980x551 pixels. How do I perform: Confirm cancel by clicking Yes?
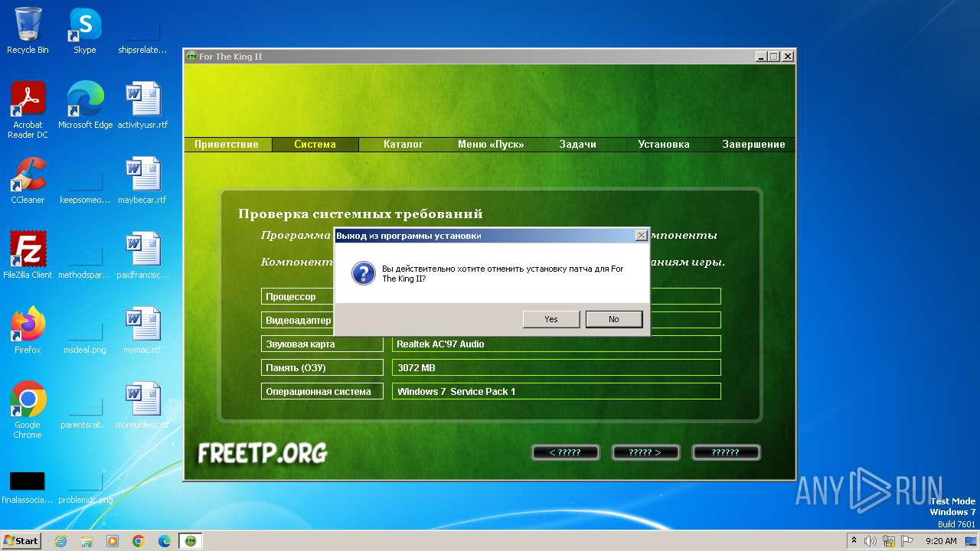pos(551,319)
